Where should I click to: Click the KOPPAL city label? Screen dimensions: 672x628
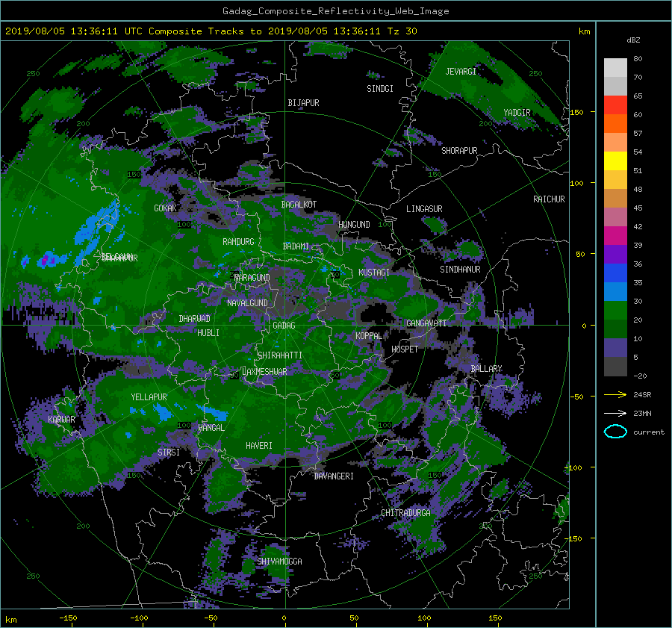(x=369, y=336)
